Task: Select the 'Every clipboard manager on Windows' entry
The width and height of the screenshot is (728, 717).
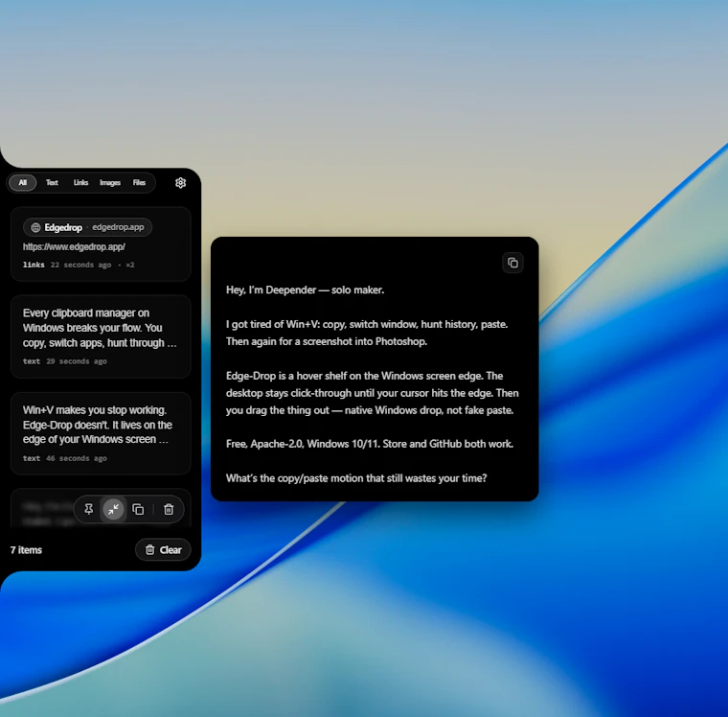Action: point(101,336)
